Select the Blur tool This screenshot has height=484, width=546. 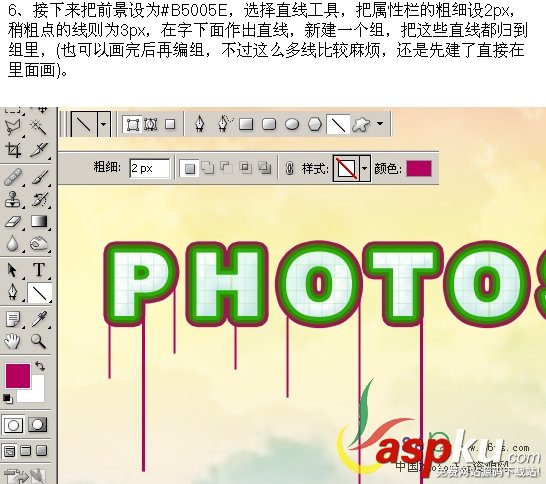[x=13, y=243]
